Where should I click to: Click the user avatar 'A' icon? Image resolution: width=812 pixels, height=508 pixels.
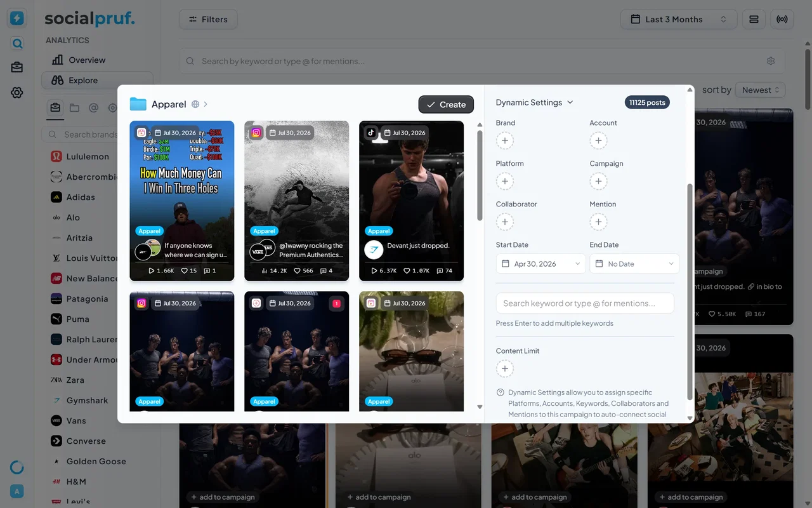17,491
